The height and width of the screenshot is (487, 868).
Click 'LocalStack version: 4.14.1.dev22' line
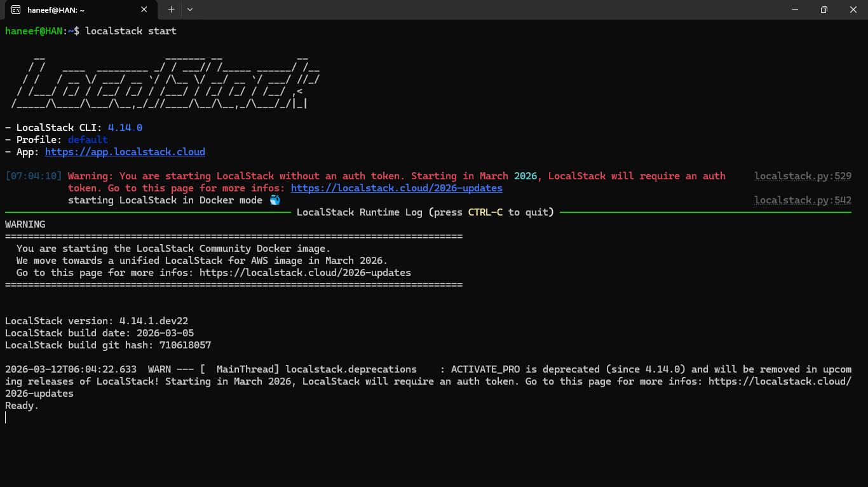(97, 321)
